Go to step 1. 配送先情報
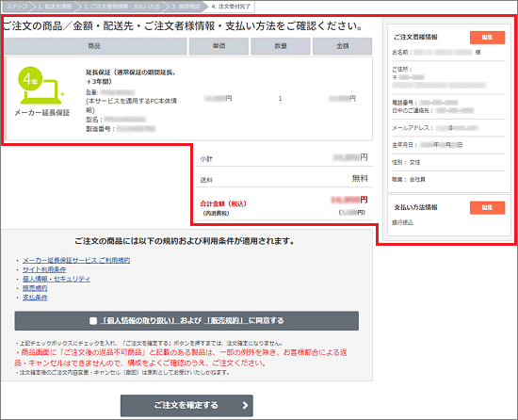Viewport: 518px width, 420px height. click(55, 7)
